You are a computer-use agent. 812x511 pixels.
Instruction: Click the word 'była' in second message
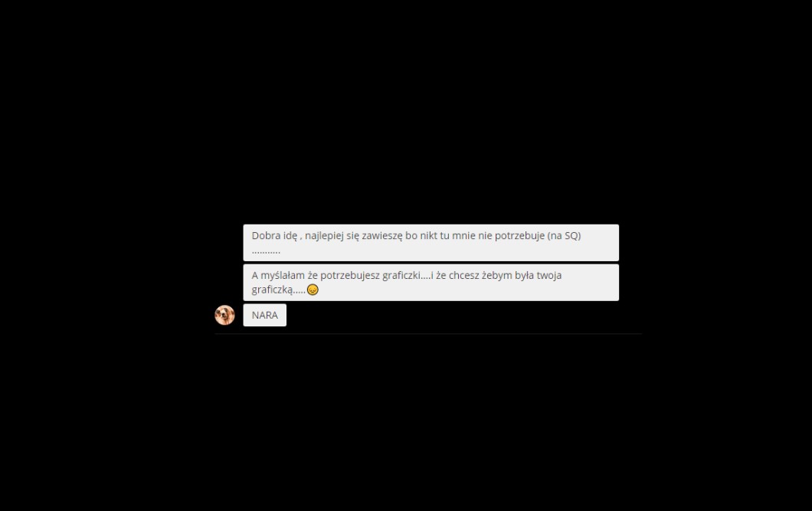pyautogui.click(x=524, y=276)
